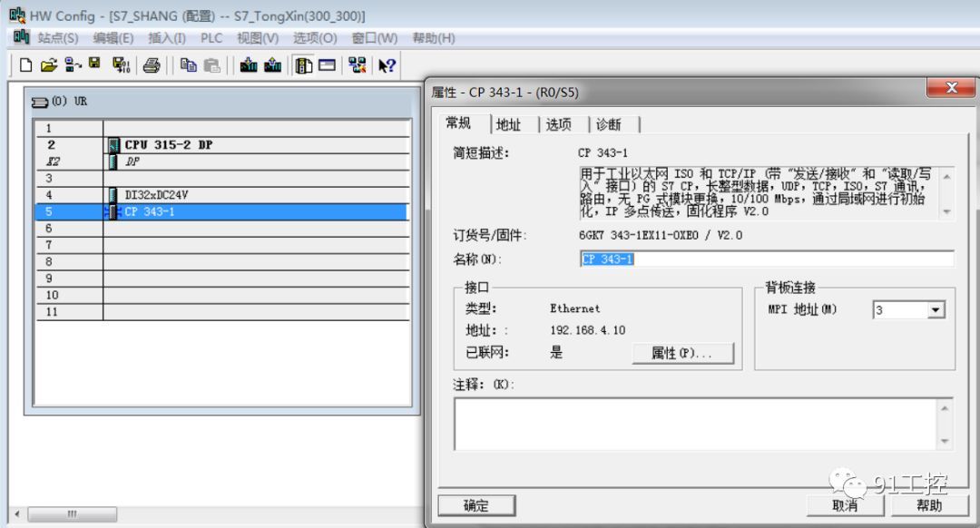
Task: Click the 属性(P)... interface button
Action: (x=681, y=353)
